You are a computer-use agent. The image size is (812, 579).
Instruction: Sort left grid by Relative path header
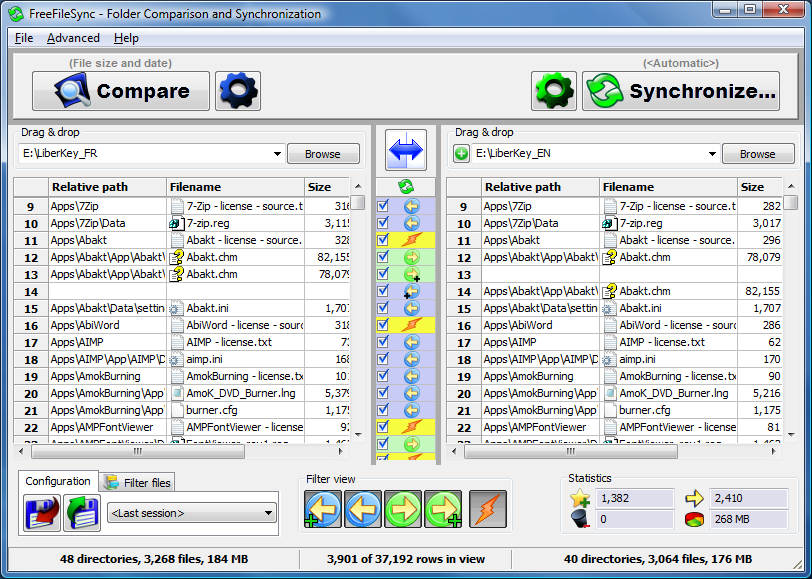point(108,187)
